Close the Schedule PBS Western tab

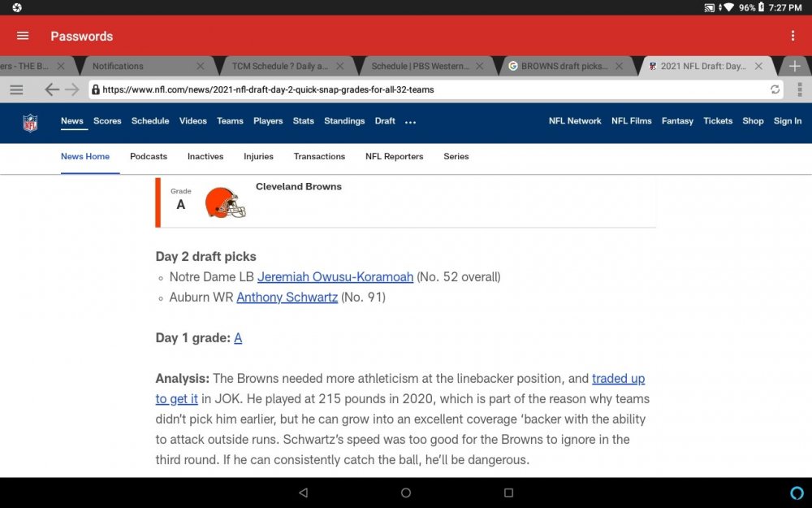(x=480, y=67)
